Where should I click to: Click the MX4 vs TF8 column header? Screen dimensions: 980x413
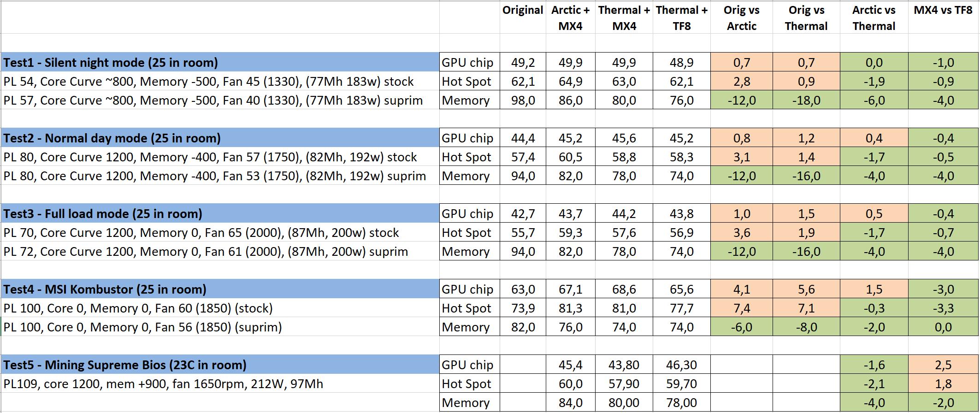(x=943, y=10)
